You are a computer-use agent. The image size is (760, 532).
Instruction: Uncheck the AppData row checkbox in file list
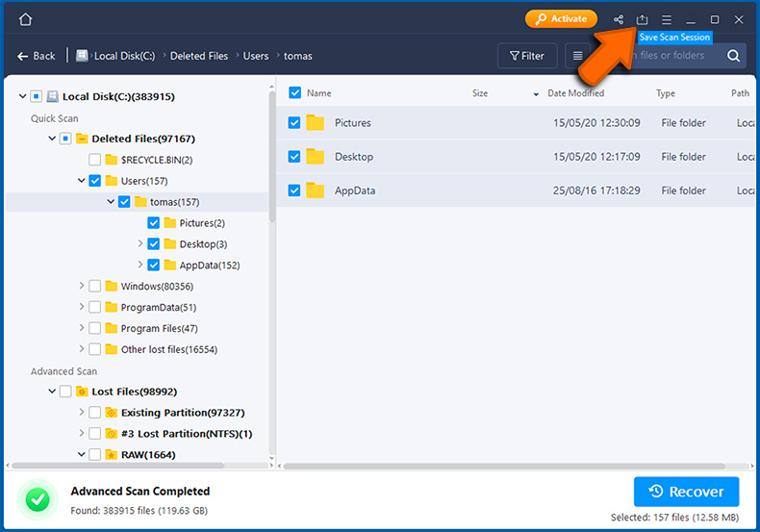[x=294, y=190]
